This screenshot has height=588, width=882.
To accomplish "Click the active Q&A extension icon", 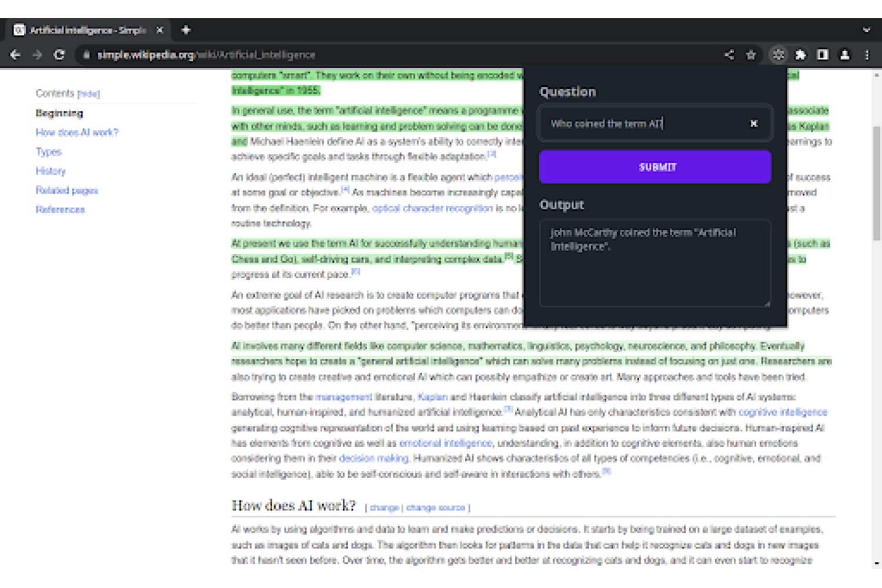I will [779, 55].
